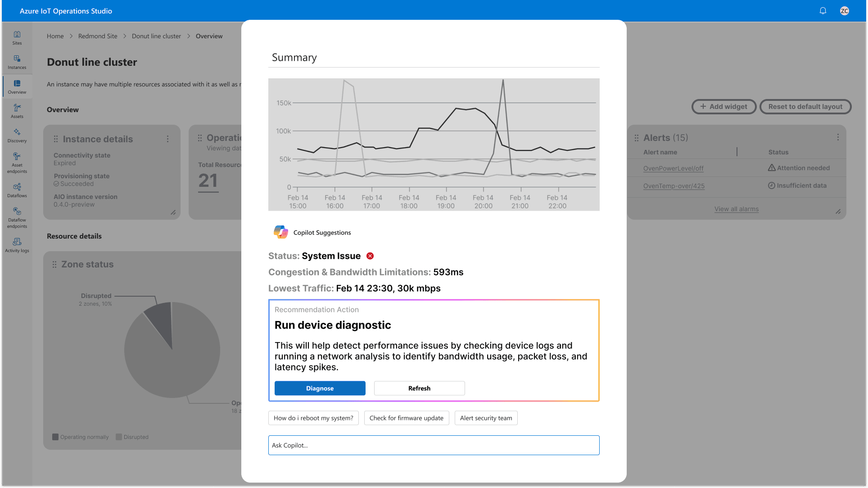Image resolution: width=868 pixels, height=488 pixels.
Task: Open the ZC user avatar menu
Action: coord(845,11)
